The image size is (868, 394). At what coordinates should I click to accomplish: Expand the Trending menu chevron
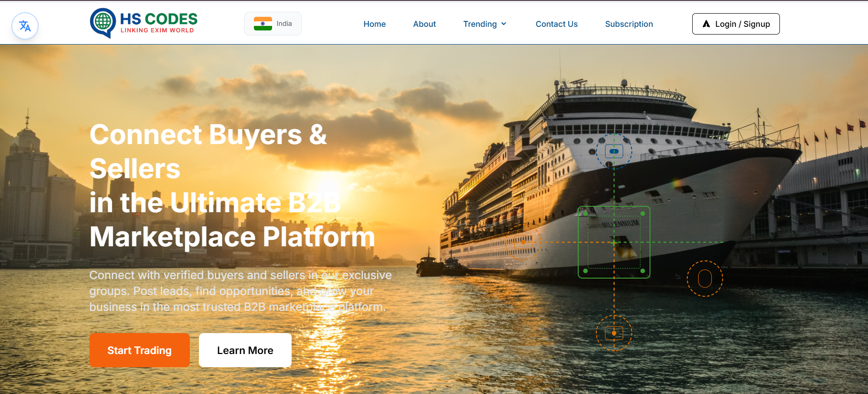pyautogui.click(x=504, y=24)
